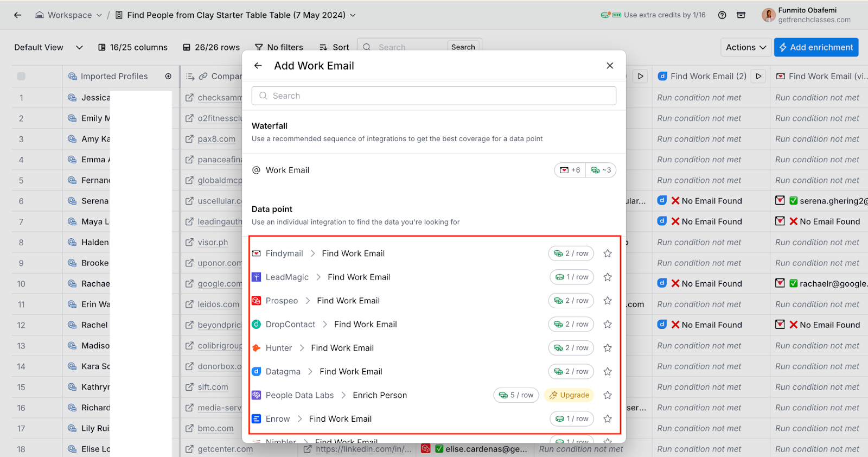Open the Actions dropdown
The height and width of the screenshot is (457, 868).
(746, 47)
